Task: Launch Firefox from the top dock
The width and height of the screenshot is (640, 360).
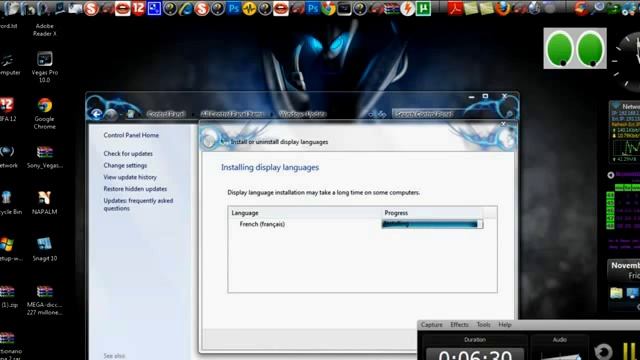Action: [x=502, y=9]
